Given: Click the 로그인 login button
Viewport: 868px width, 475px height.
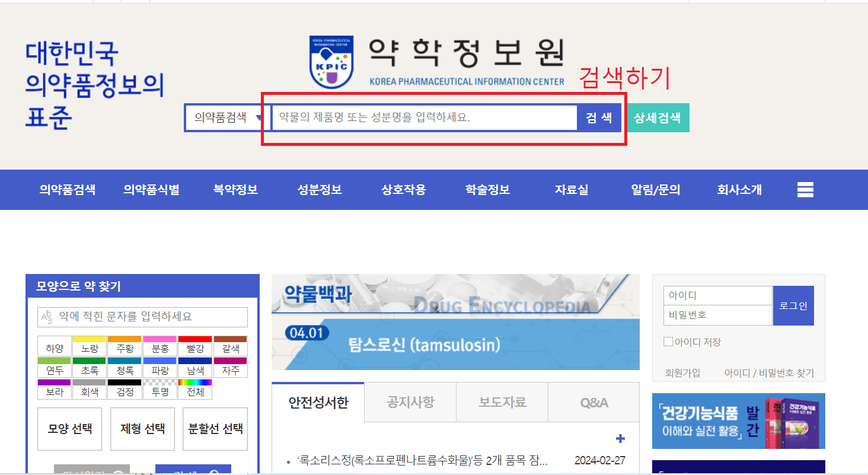Looking at the screenshot, I should (793, 305).
